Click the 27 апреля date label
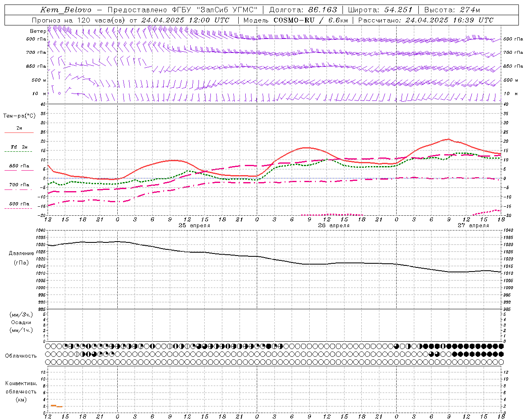525x420 pixels. tap(473, 226)
